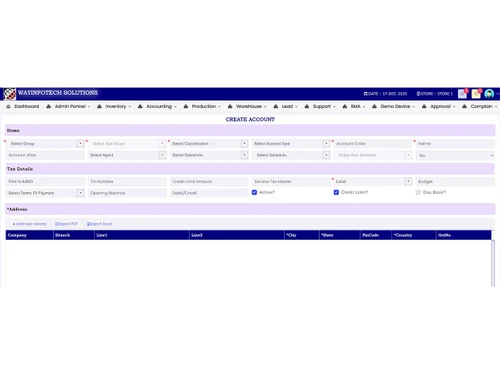This screenshot has width=500, height=375.
Task: Click the calendar icon beside DATE
Action: 365,94
